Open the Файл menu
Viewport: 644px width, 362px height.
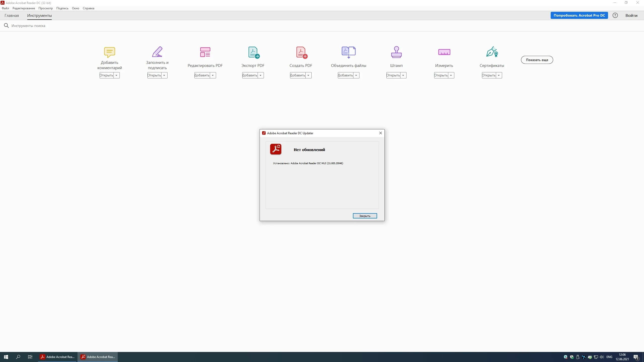point(5,8)
